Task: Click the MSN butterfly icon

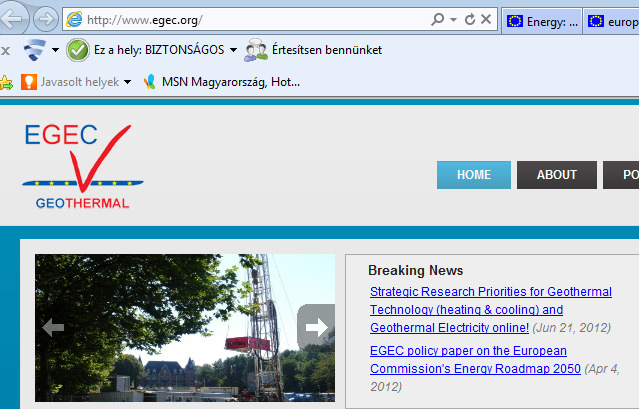Action: tap(150, 82)
